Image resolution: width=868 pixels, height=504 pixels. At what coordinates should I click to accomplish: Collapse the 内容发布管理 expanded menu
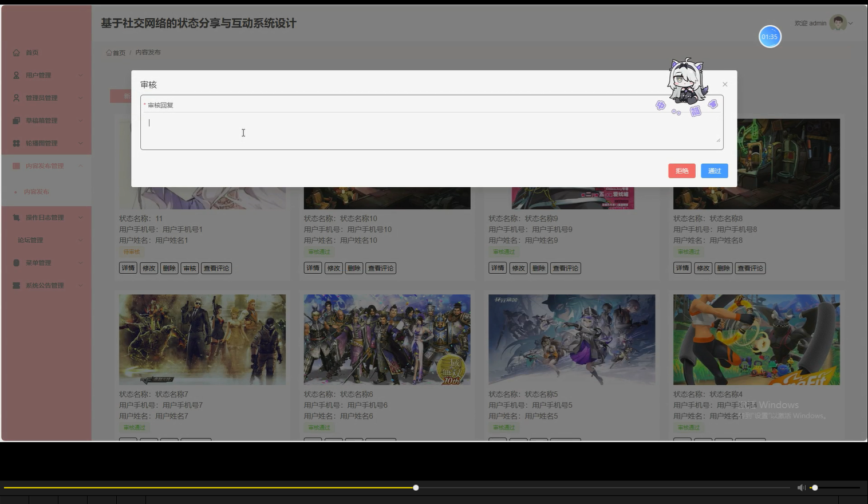point(81,166)
